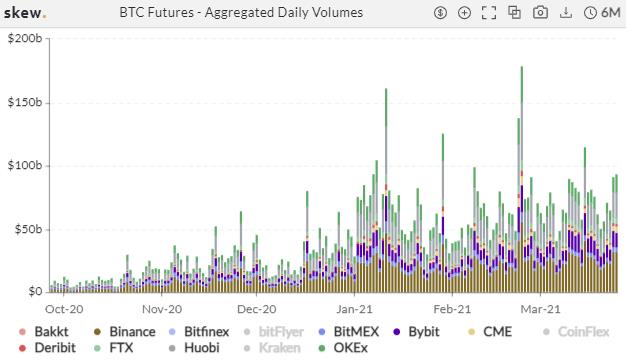626x363 pixels.
Task: Click the tallest volume bar near late February
Action: point(522,180)
